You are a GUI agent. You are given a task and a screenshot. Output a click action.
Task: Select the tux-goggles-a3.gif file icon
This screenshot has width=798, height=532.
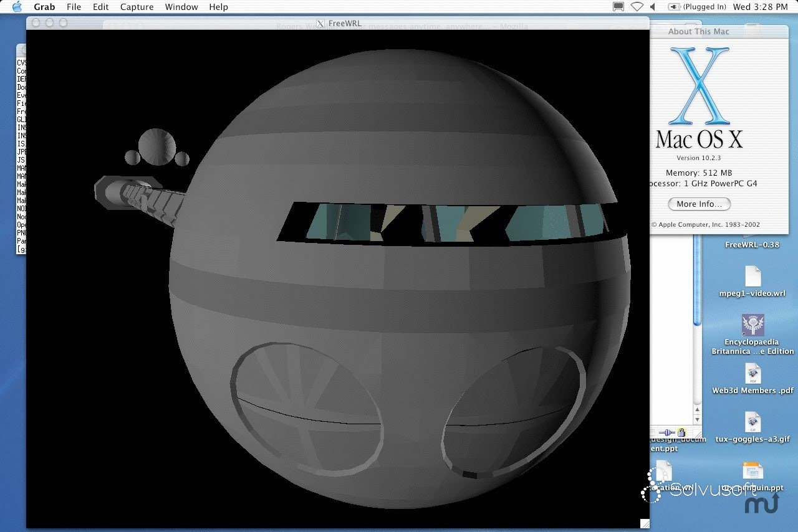pos(752,422)
